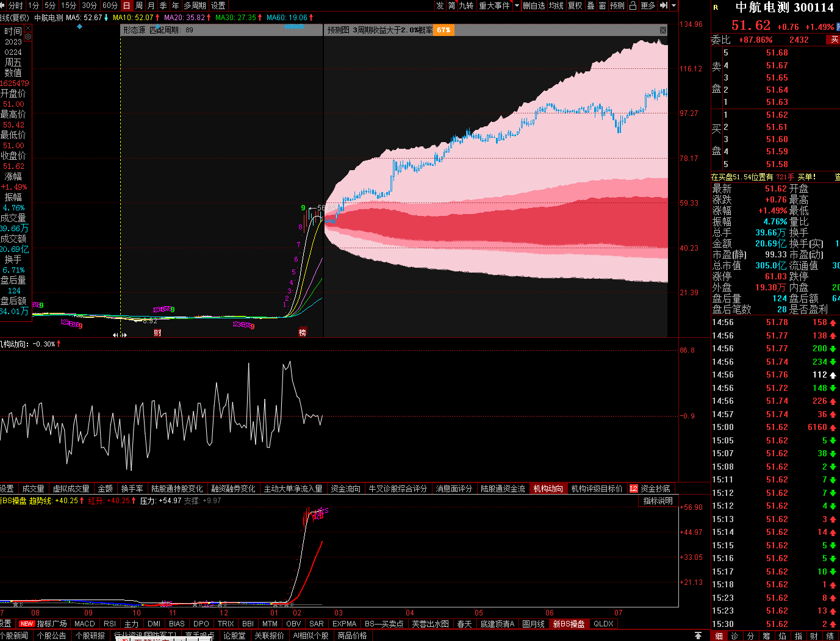
Task: Switch to the 分时 period
Action: pyautogui.click(x=15, y=5)
